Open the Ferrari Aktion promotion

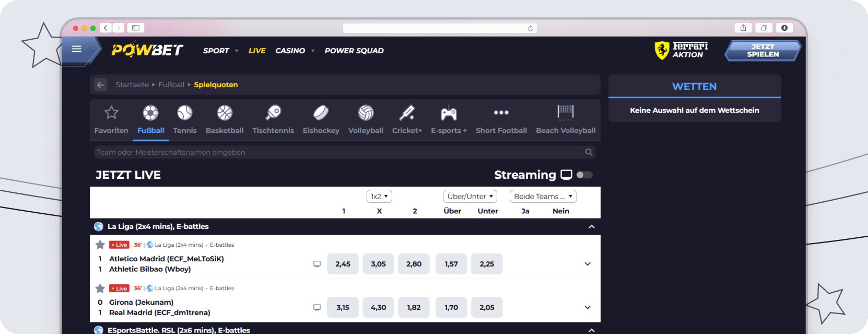pos(682,50)
